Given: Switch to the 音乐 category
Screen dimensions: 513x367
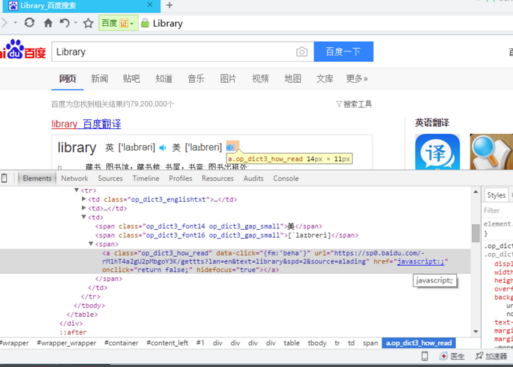Looking at the screenshot, I should point(196,79).
